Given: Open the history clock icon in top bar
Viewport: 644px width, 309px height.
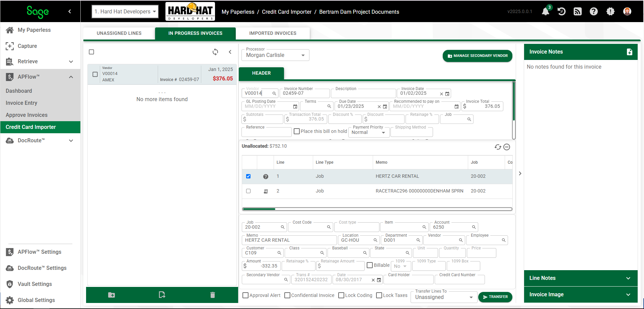Looking at the screenshot, I should pyautogui.click(x=562, y=11).
